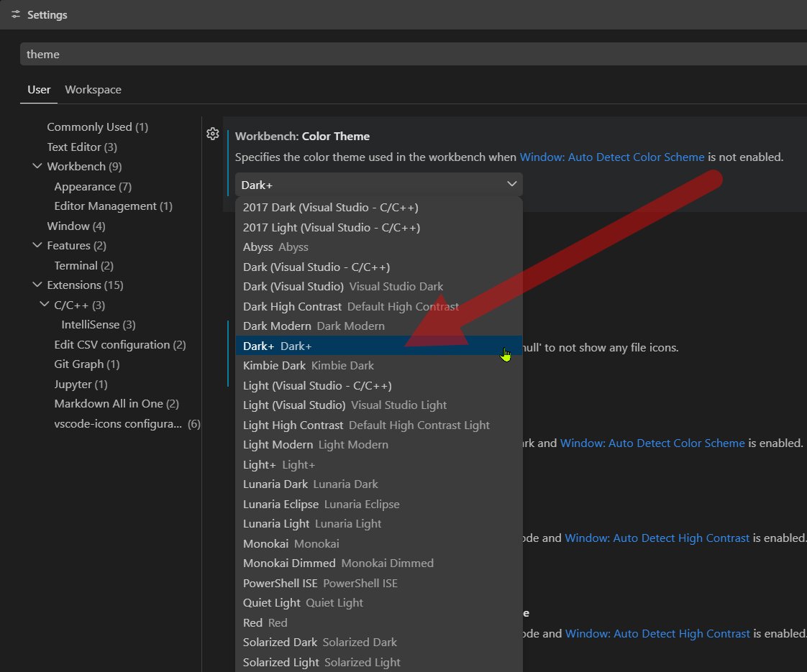807x672 pixels.
Task: Collapse the Workbench (9) tree section
Action: point(37,166)
